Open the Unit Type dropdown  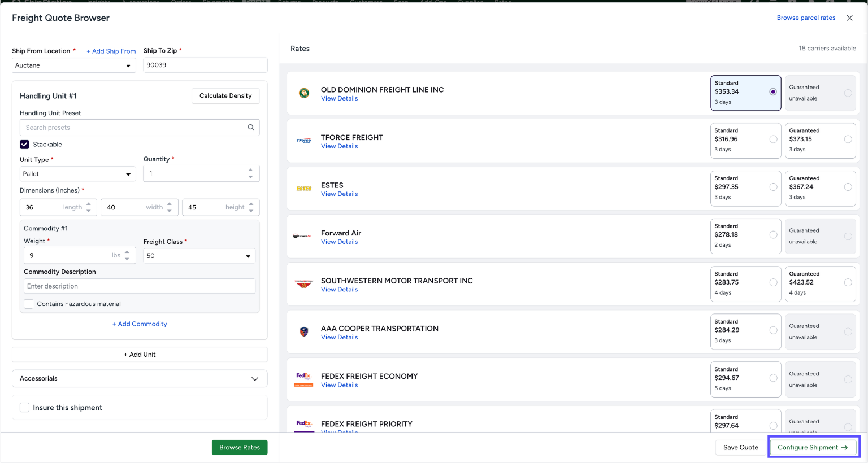pos(78,174)
